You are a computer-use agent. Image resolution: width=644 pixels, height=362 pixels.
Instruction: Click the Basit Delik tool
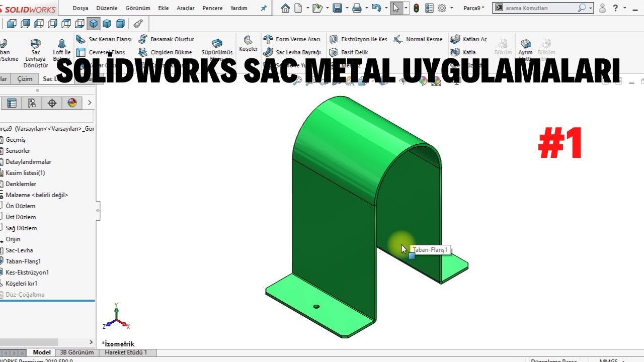(x=349, y=52)
